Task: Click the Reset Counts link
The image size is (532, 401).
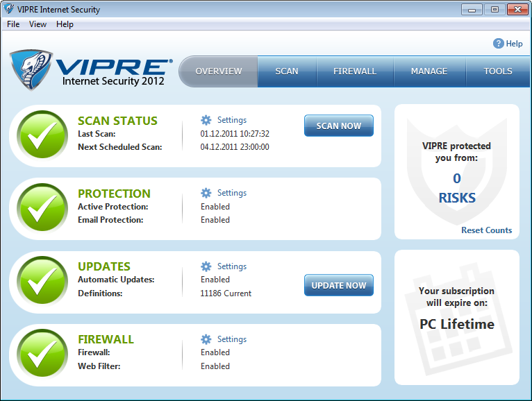Action: [x=486, y=230]
